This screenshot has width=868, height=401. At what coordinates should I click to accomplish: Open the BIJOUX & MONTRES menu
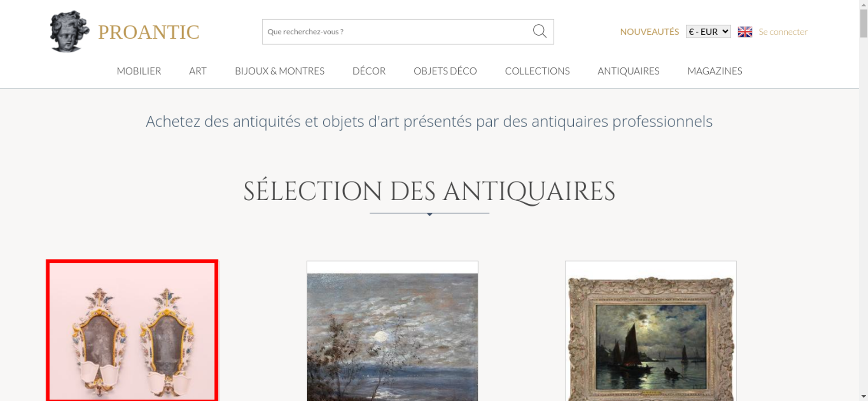point(279,71)
